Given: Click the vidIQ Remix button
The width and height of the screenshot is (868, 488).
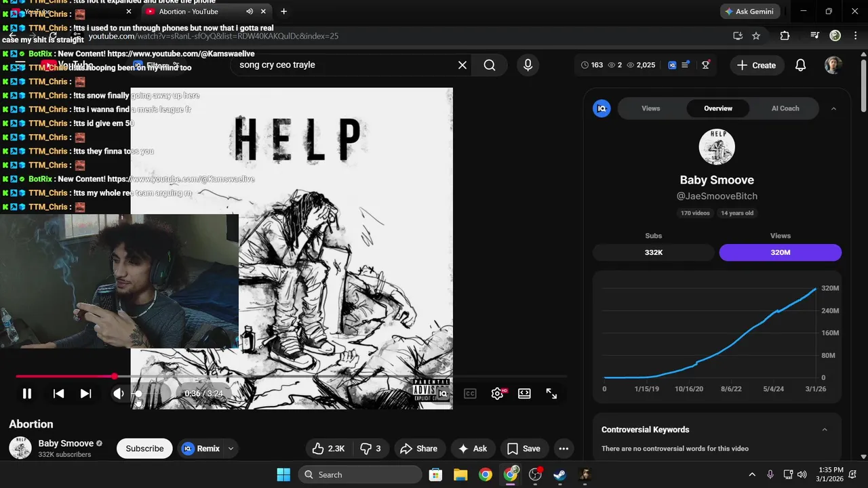Looking at the screenshot, I should 201,449.
